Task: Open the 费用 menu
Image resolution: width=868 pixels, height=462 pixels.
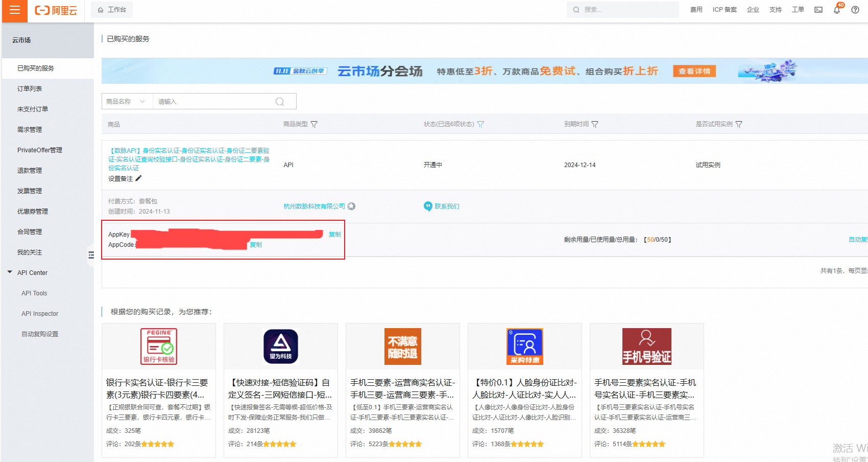Action: [696, 10]
